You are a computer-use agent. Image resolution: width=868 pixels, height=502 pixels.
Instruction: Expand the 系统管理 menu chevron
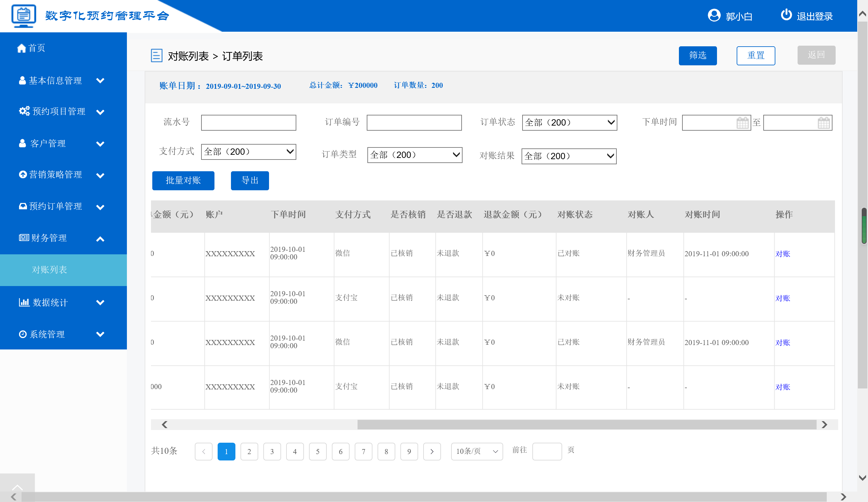(100, 334)
